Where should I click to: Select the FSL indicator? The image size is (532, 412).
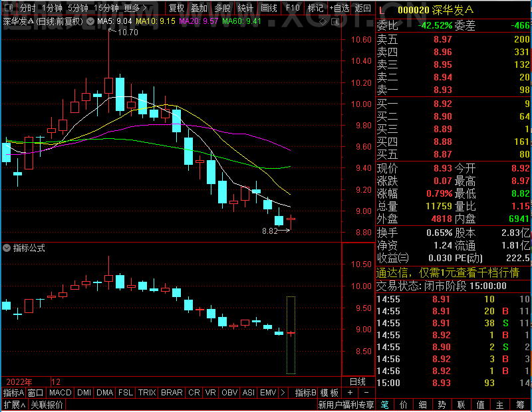click(126, 393)
